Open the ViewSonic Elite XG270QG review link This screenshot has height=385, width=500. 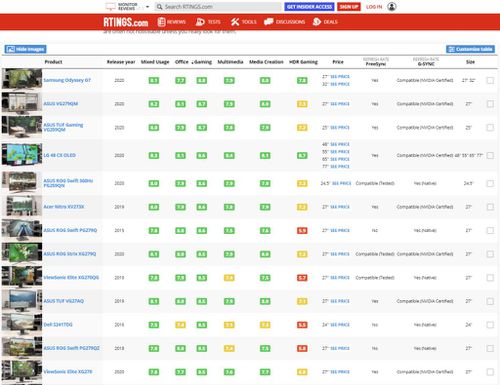pyautogui.click(x=71, y=277)
